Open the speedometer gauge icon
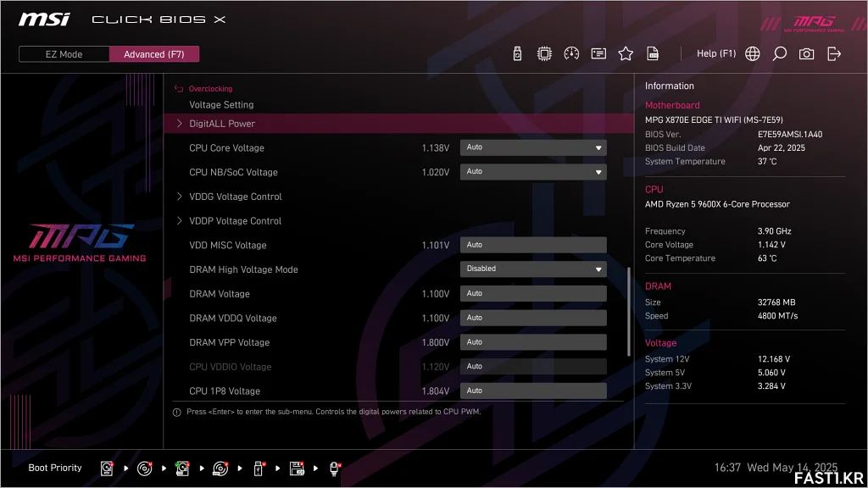This screenshot has width=868, height=488. click(x=571, y=53)
